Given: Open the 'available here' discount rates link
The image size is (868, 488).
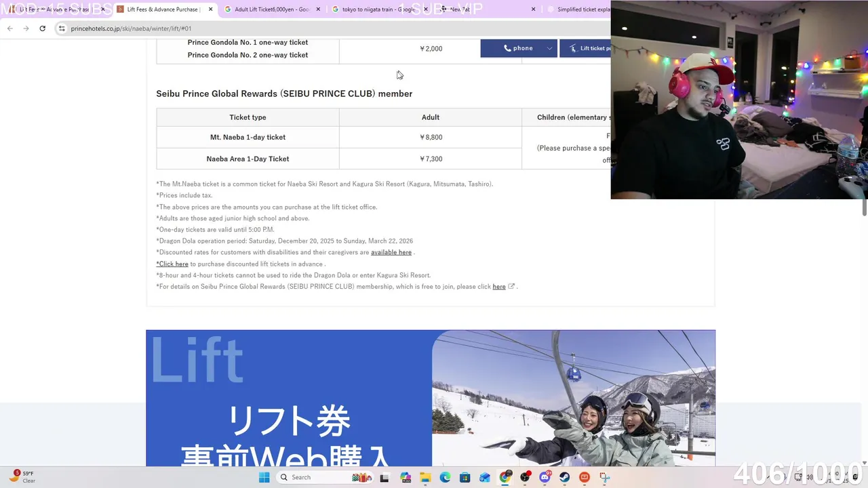Looking at the screenshot, I should pyautogui.click(x=391, y=252).
